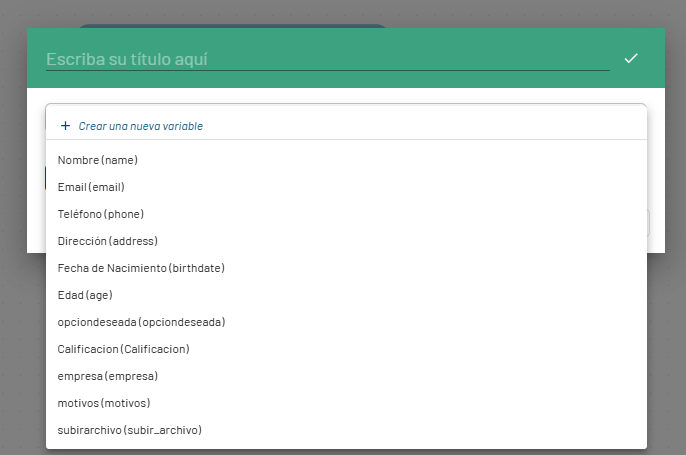Confirm the title with the checkmark icon
This screenshot has height=455, width=686.
pos(630,59)
